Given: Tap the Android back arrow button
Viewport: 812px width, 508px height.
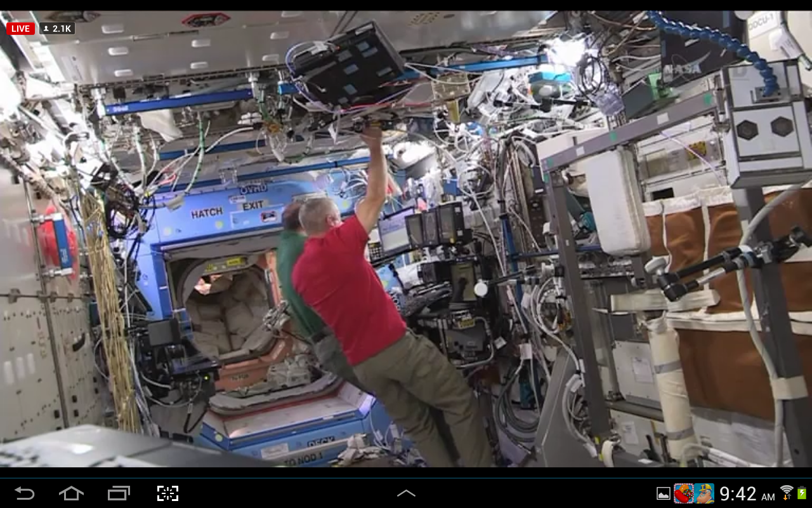Looking at the screenshot, I should (25, 493).
